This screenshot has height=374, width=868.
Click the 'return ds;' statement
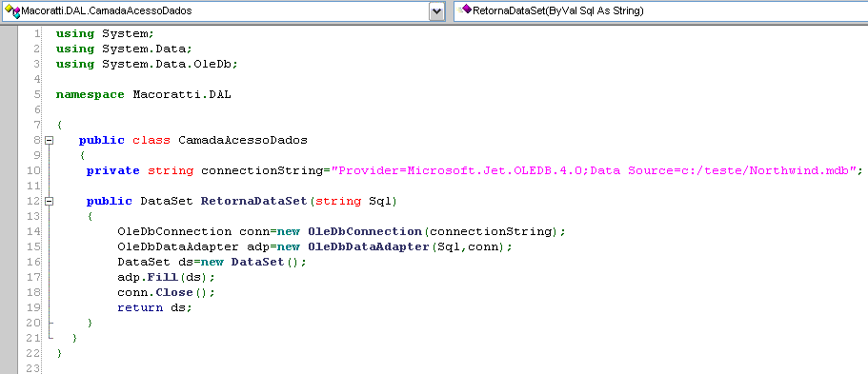[154, 307]
